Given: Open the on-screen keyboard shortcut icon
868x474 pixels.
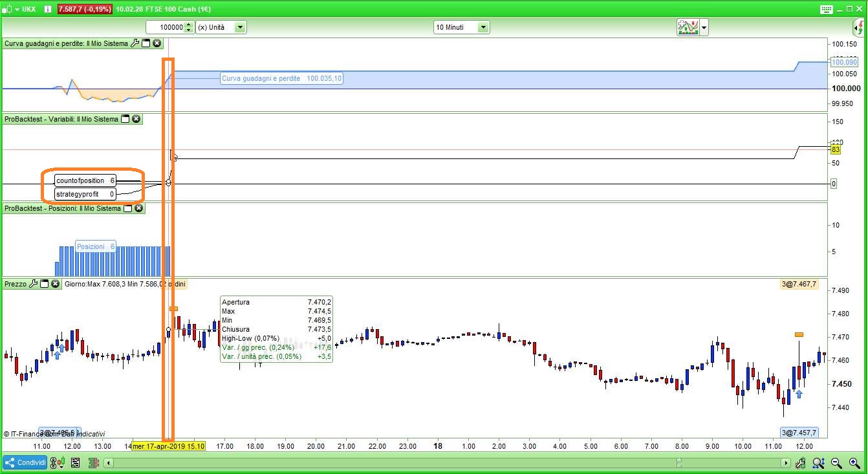Looking at the screenshot, I should (x=826, y=9).
